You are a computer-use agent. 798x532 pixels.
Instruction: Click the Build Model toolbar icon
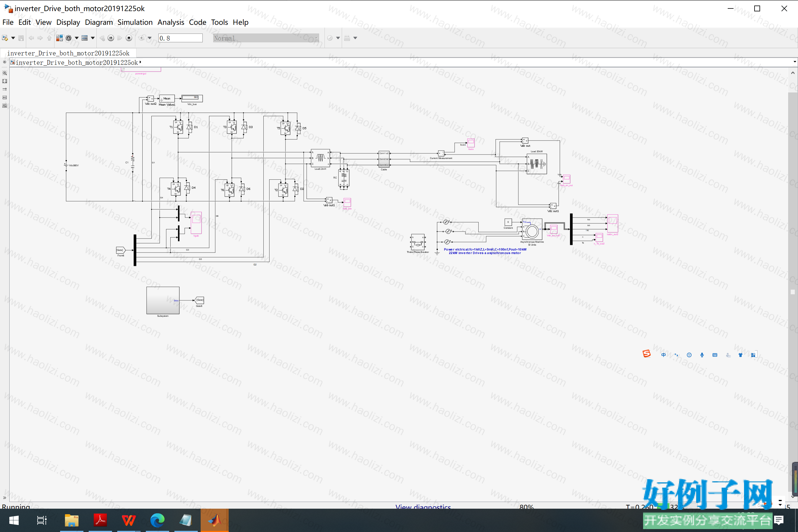click(347, 38)
